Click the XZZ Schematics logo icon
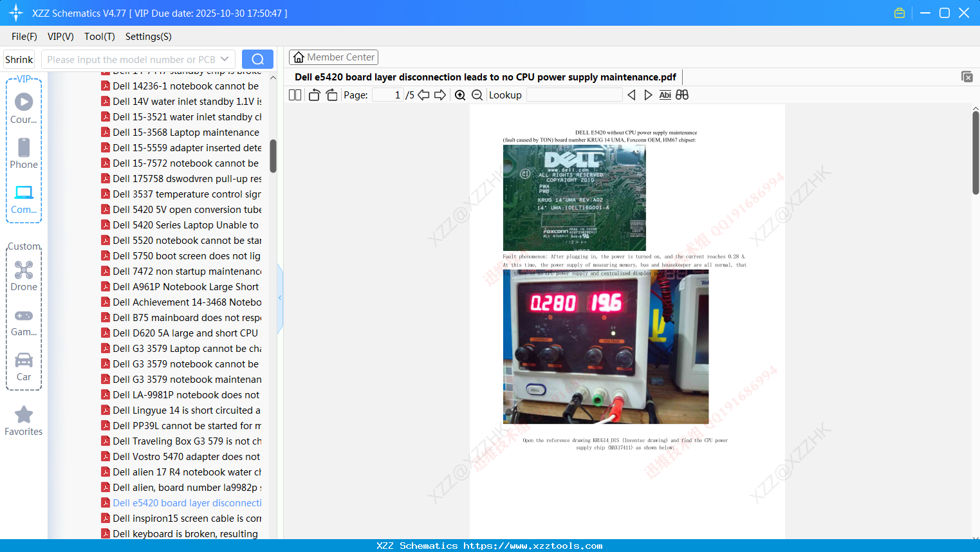Viewport: 980px width, 552px height. point(16,13)
